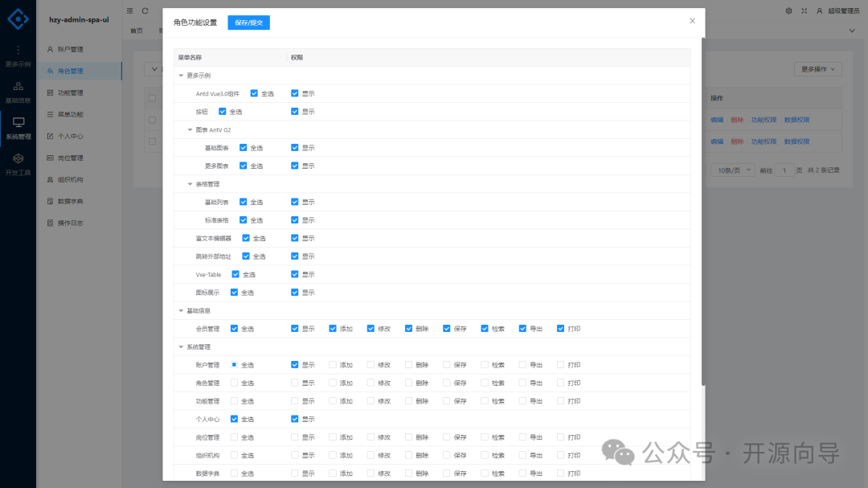
Task: Check 删除 for 功能管理 row
Action: coord(408,401)
